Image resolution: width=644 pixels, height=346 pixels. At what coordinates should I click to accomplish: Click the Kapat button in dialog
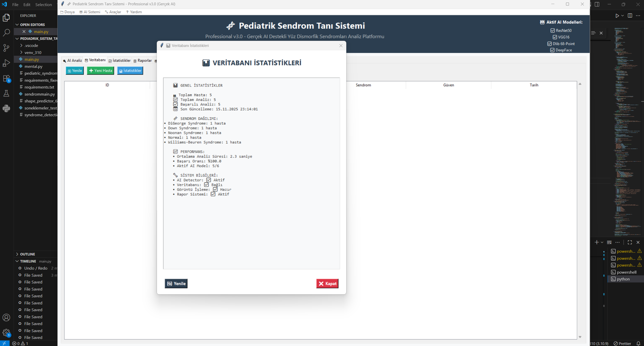[x=327, y=284]
